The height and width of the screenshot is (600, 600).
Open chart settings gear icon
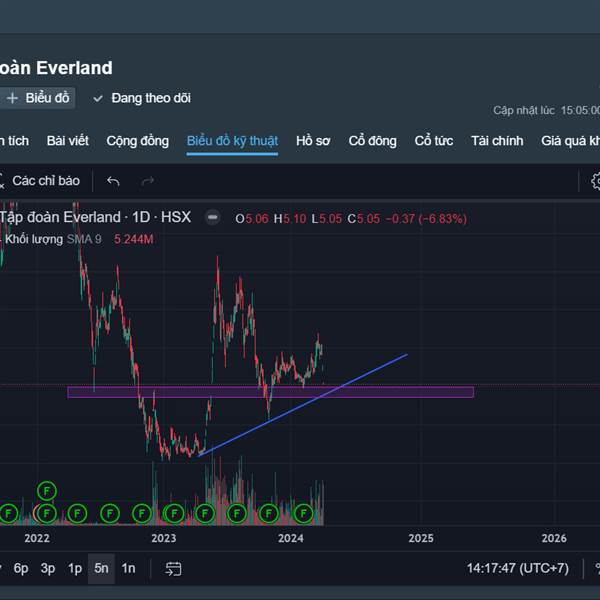point(595,181)
